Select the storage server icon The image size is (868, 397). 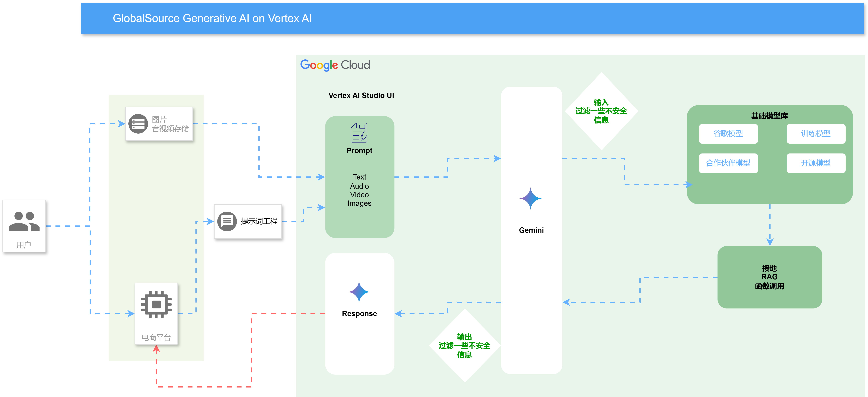138,124
